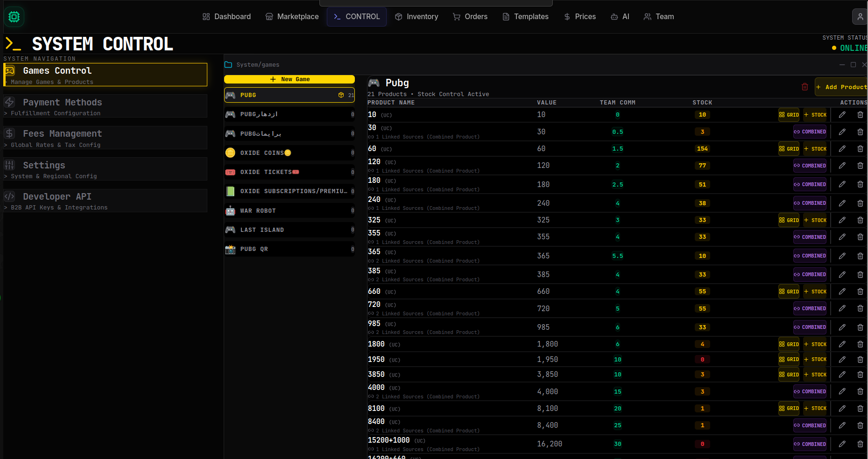Click the folder icon next to System/games

(x=228, y=65)
